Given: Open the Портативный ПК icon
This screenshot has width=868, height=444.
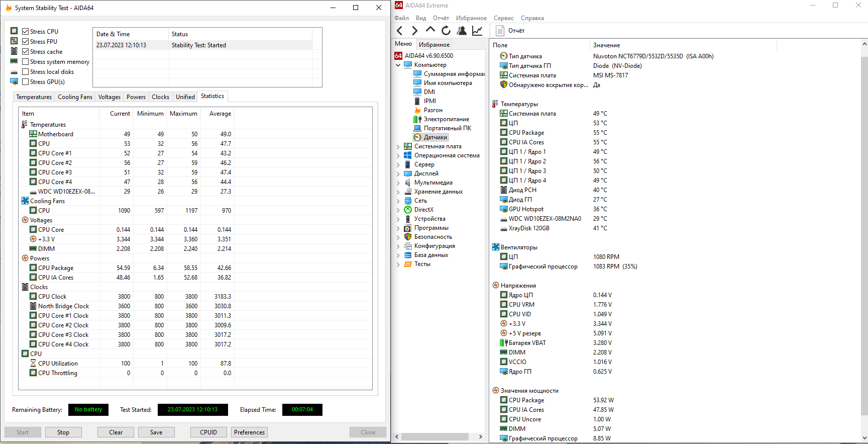Looking at the screenshot, I should 417,128.
